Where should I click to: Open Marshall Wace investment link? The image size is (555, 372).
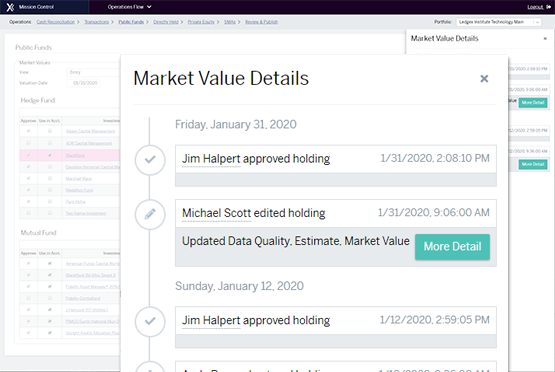pyautogui.click(x=79, y=179)
